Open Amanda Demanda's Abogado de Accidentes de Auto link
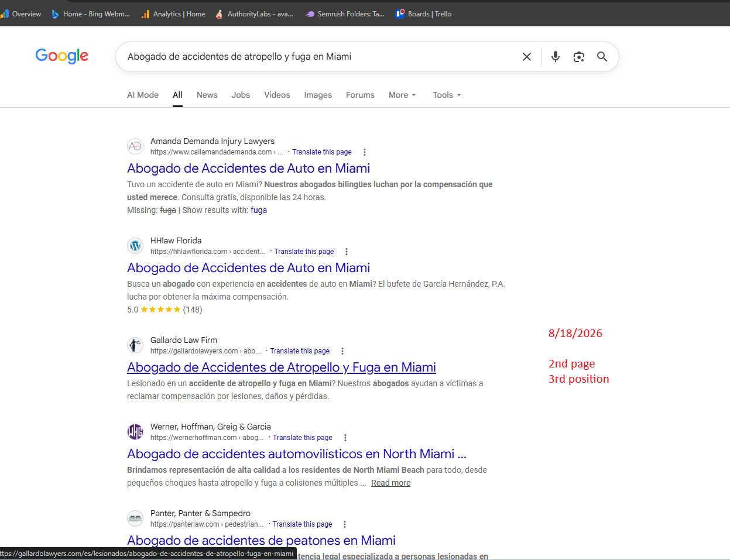The height and width of the screenshot is (560, 730). [249, 169]
